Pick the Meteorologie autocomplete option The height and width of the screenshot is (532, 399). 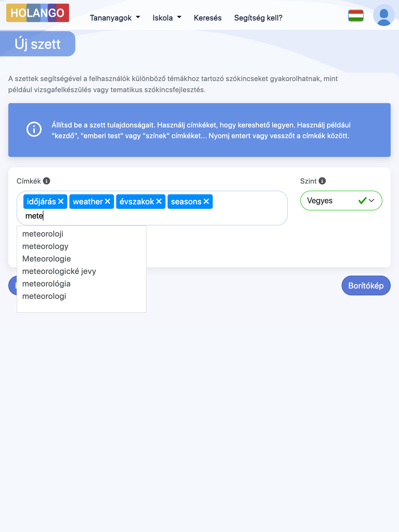[47, 259]
